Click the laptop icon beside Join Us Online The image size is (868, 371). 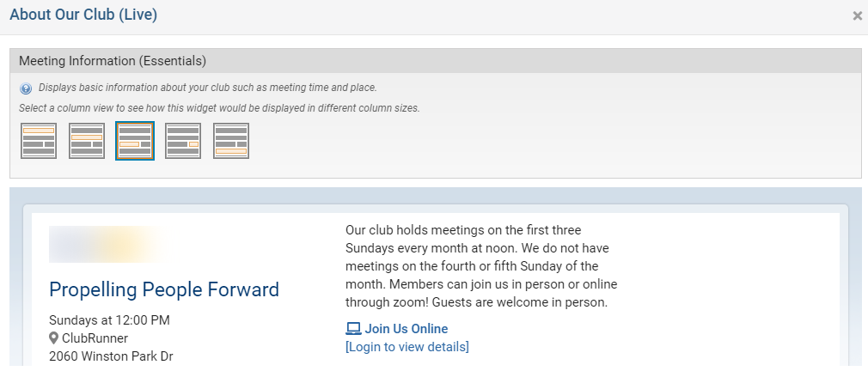point(353,329)
